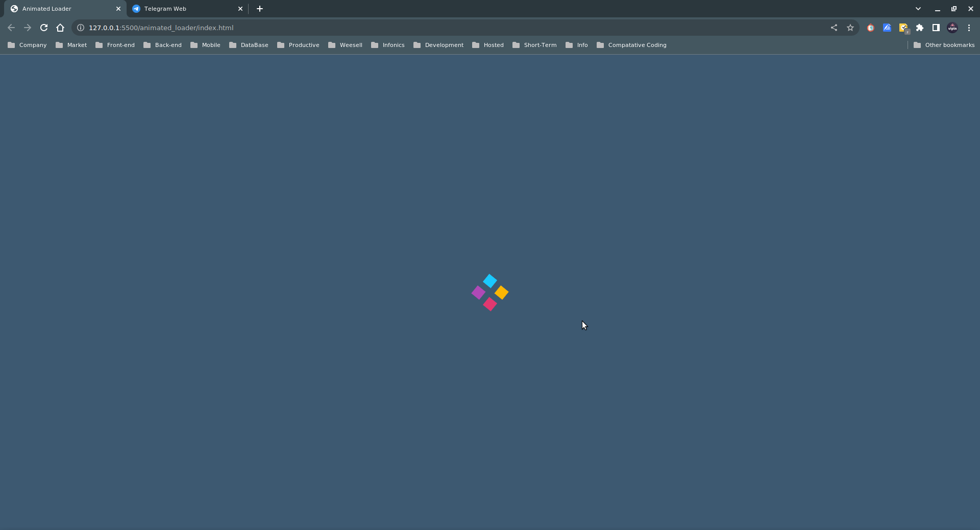Open the Extensions puzzle piece icon
980x530 pixels.
click(920, 28)
